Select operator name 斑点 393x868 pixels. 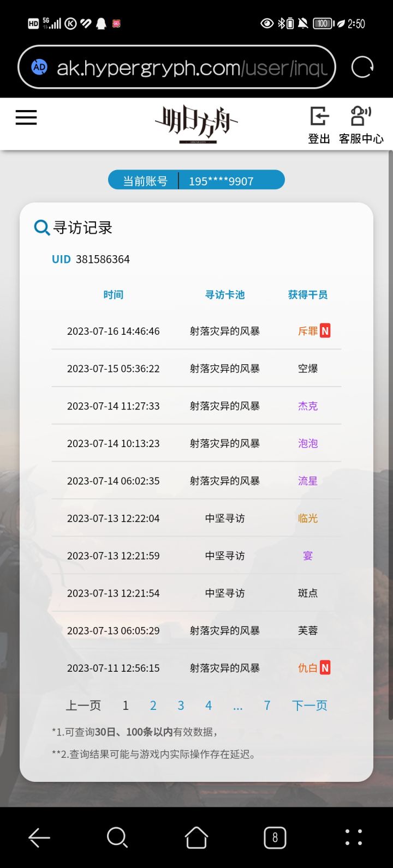(308, 593)
